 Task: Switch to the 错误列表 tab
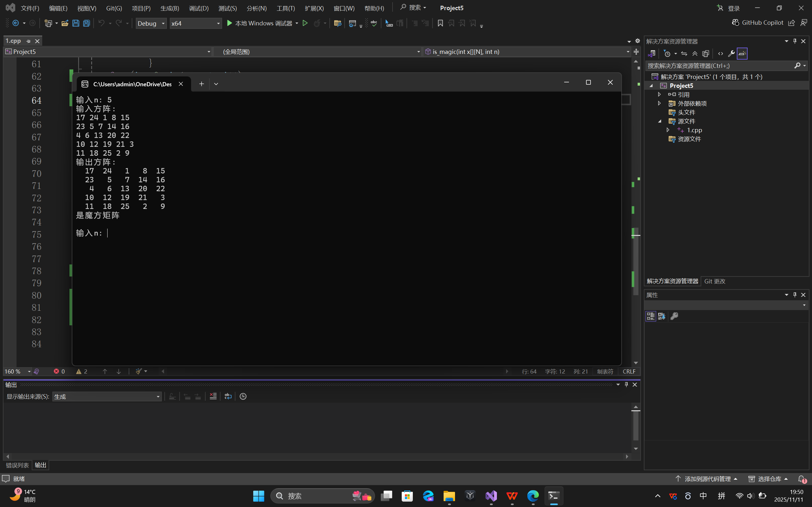pos(17,465)
